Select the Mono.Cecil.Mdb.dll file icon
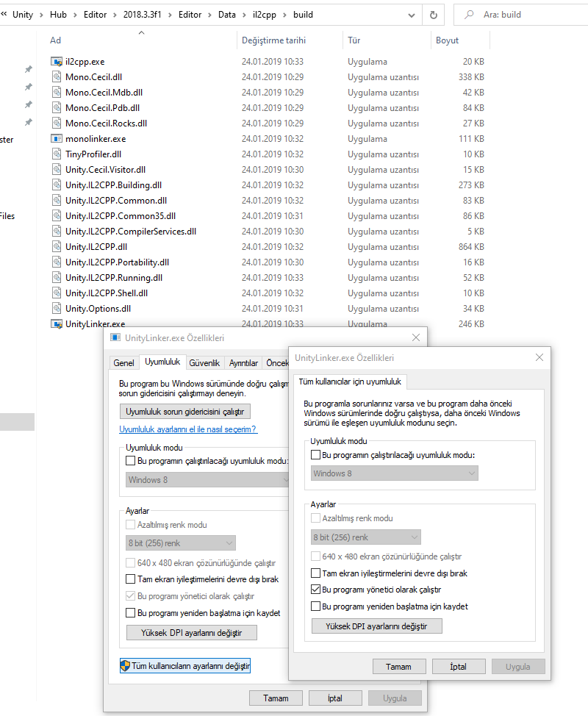The width and height of the screenshot is (588, 716). pyautogui.click(x=57, y=93)
